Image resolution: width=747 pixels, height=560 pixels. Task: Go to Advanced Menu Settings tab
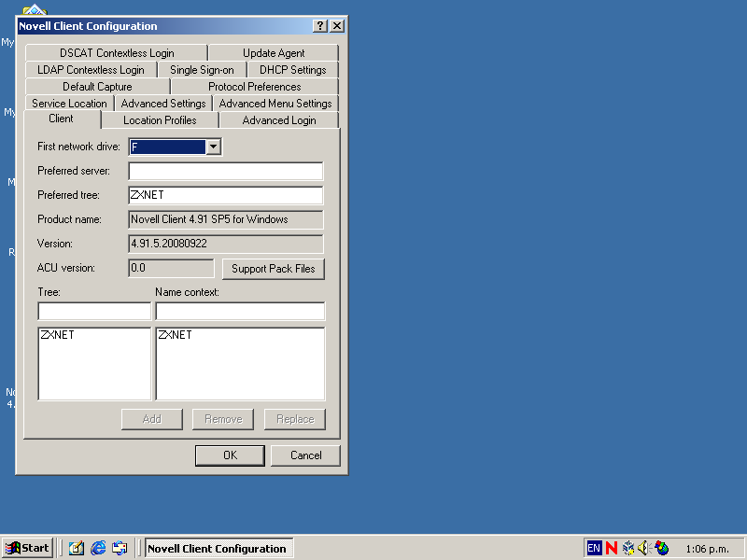point(275,104)
